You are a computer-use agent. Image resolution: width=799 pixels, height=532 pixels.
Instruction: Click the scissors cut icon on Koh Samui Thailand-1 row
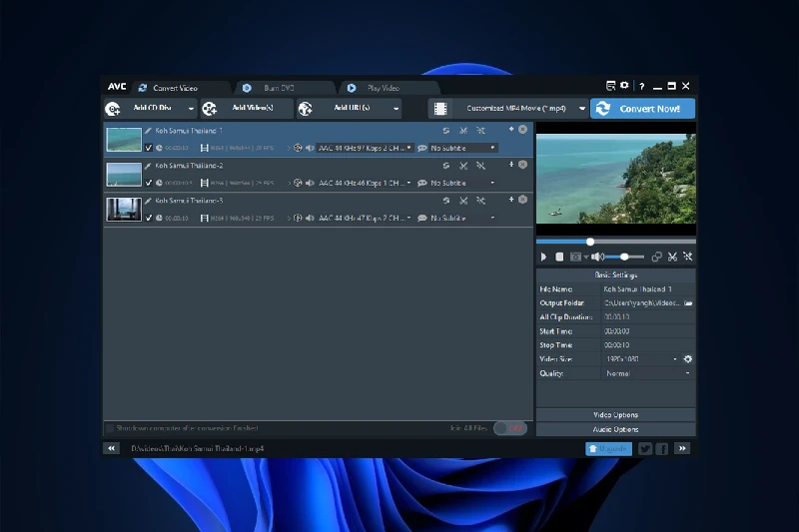[463, 131]
